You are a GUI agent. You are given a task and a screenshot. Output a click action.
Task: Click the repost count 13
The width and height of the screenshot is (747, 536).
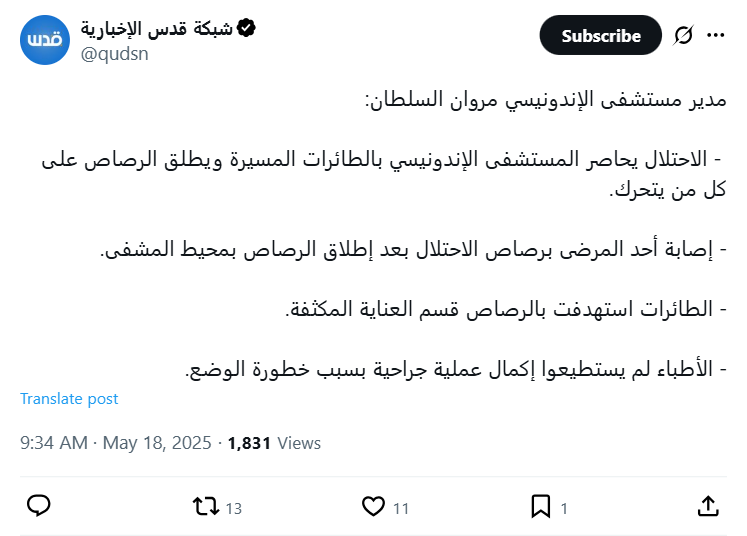[x=234, y=508]
